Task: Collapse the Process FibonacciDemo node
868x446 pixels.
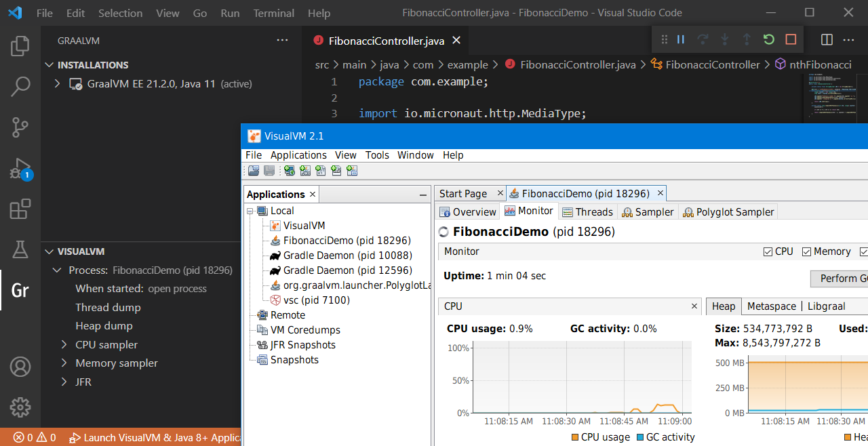Action: (58, 270)
